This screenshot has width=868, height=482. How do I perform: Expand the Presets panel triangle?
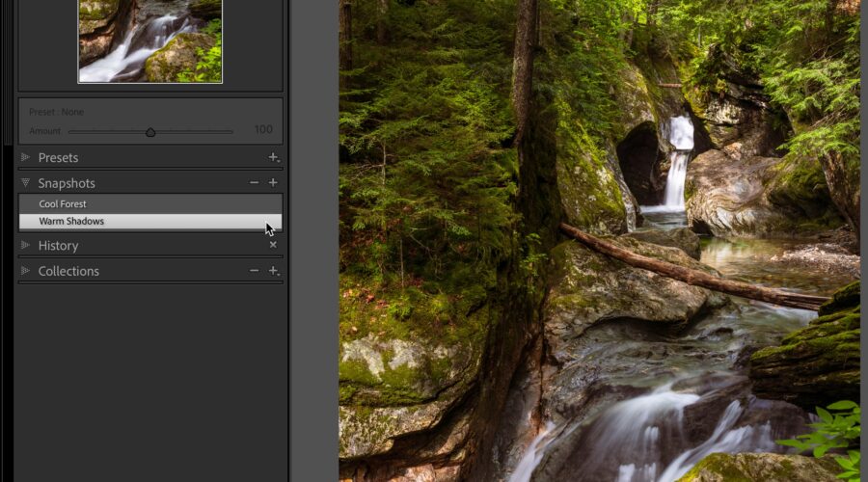tap(26, 157)
